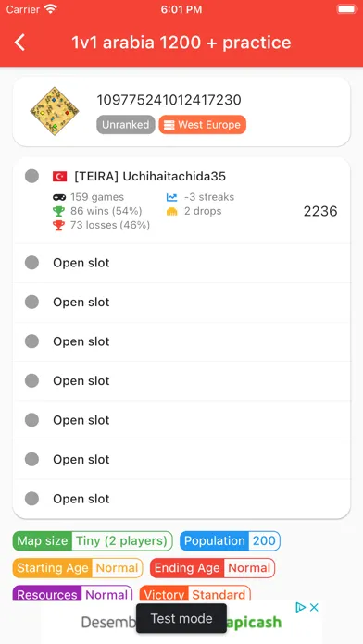Tap the green trophy wins icon
The image size is (363, 644).
58,211
